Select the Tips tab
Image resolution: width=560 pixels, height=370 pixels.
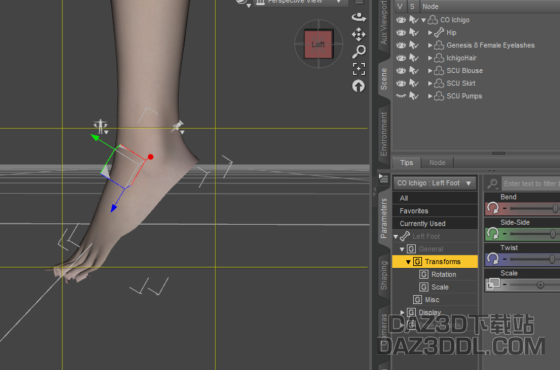(x=406, y=162)
